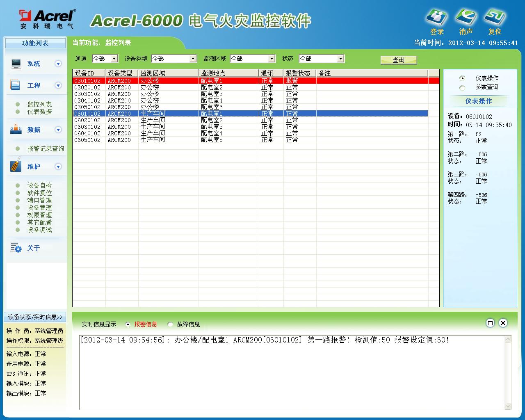Select the 仪表操作 radio button
Viewport: 525px width, 420px height.
462,78
